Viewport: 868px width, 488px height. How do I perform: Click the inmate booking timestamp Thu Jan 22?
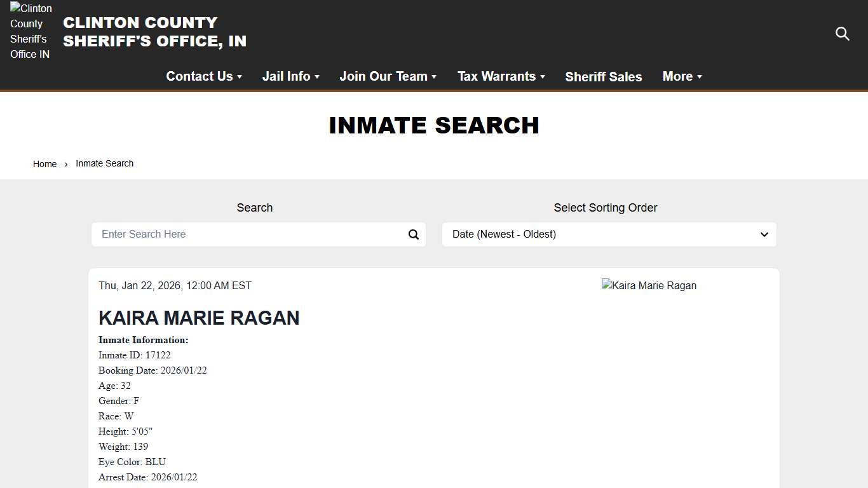[x=175, y=285]
